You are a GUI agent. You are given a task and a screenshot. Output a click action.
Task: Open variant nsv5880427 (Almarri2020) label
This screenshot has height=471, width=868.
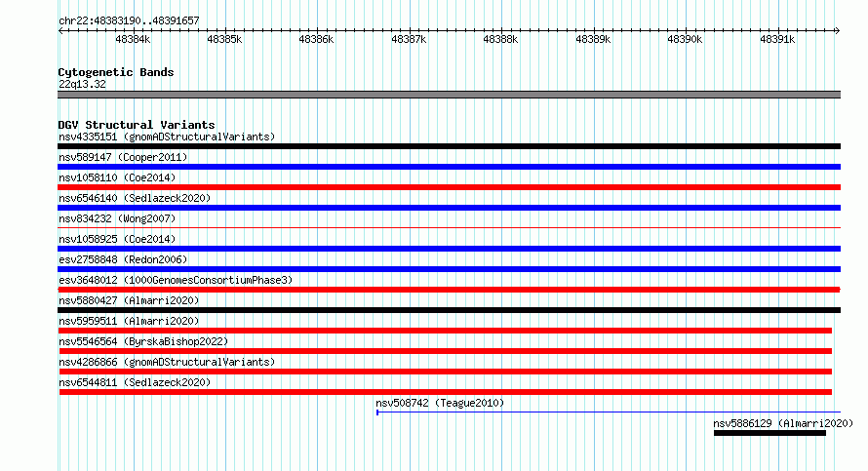(x=129, y=300)
